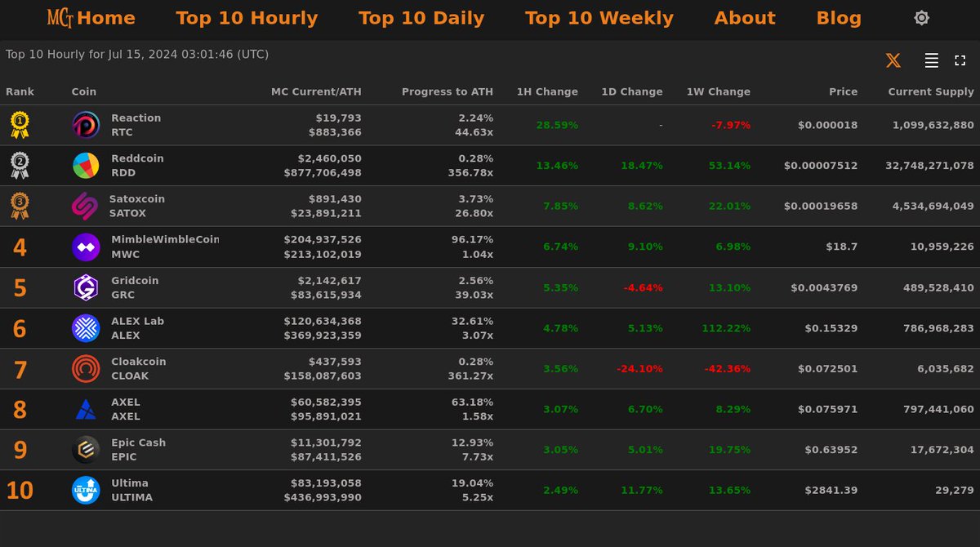Open the Gridcoin coin name link
The width and height of the screenshot is (980, 547).
pos(136,280)
